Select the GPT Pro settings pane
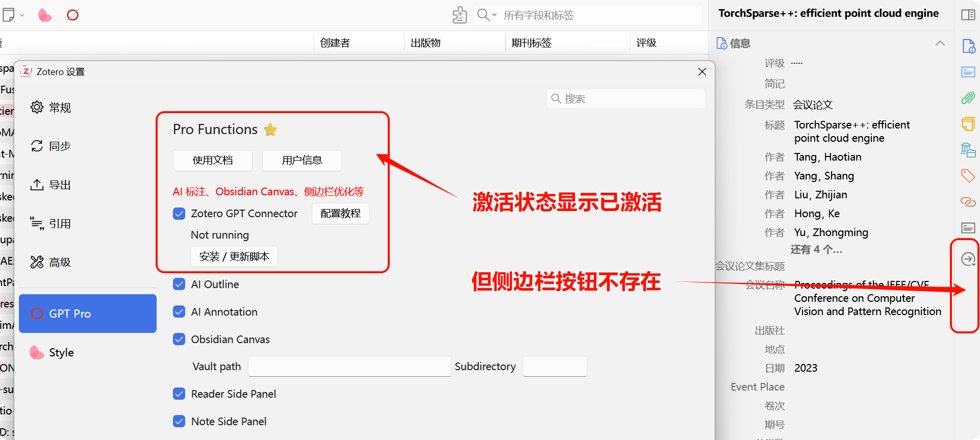 (88, 314)
